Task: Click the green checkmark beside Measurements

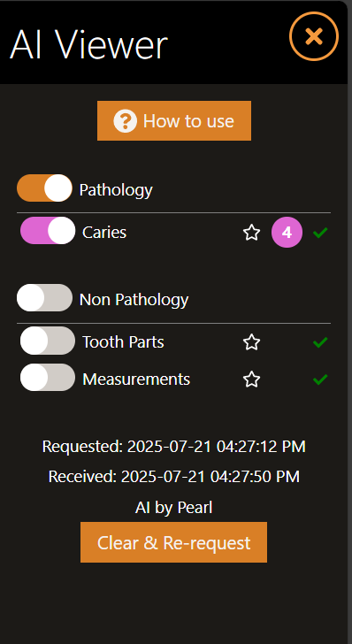Action: coord(320,379)
